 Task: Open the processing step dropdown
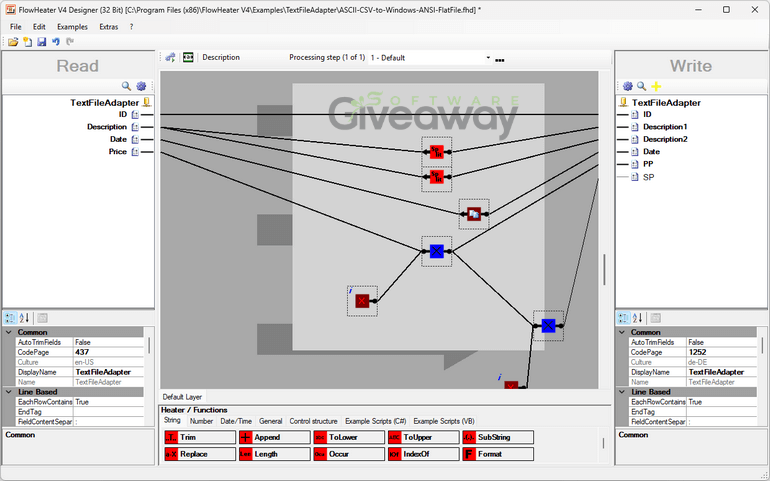(x=488, y=57)
